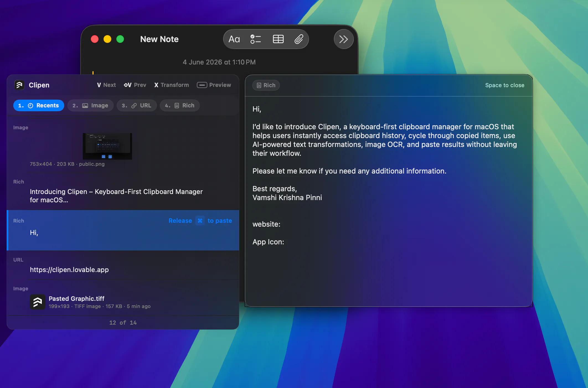Image resolution: width=588 pixels, height=388 pixels.
Task: Click the Release to paste hint
Action: (x=200, y=221)
